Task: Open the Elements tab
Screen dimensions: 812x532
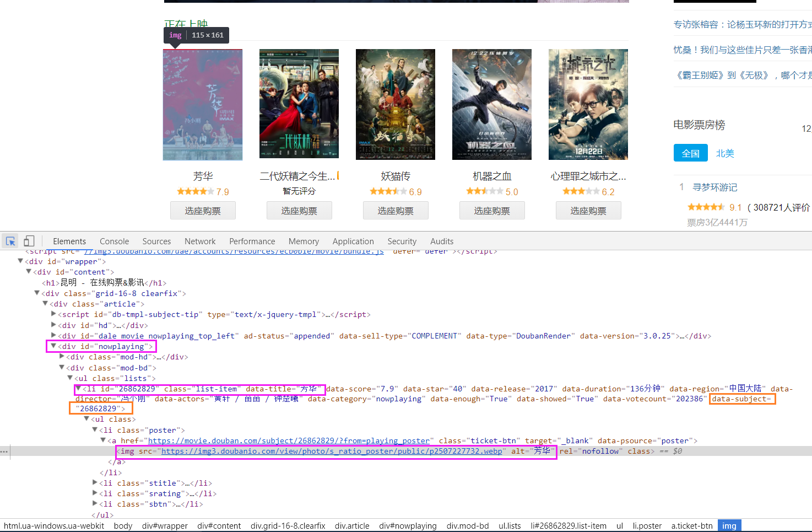Action: pos(69,241)
